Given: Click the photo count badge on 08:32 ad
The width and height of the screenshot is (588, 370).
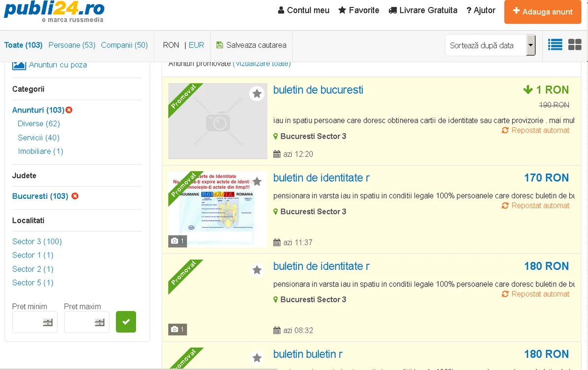Looking at the screenshot, I should coord(177,330).
